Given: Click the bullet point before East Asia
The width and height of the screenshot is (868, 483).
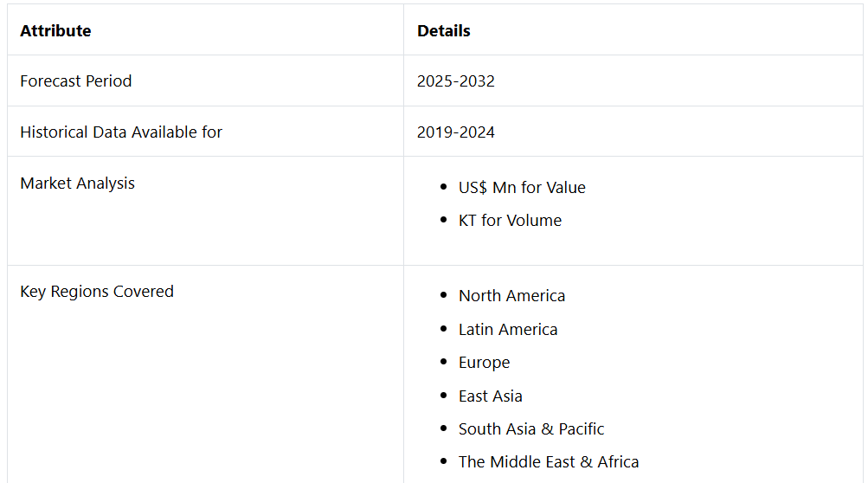Looking at the screenshot, I should click(444, 396).
